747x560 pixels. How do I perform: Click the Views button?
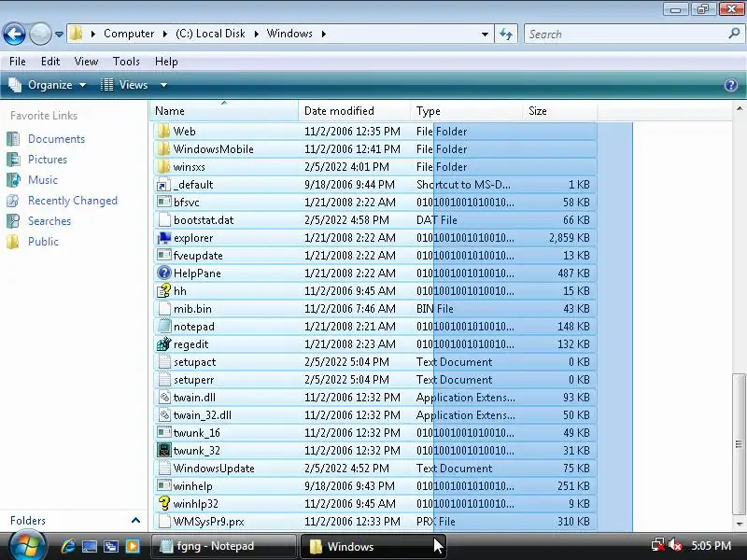pos(124,85)
